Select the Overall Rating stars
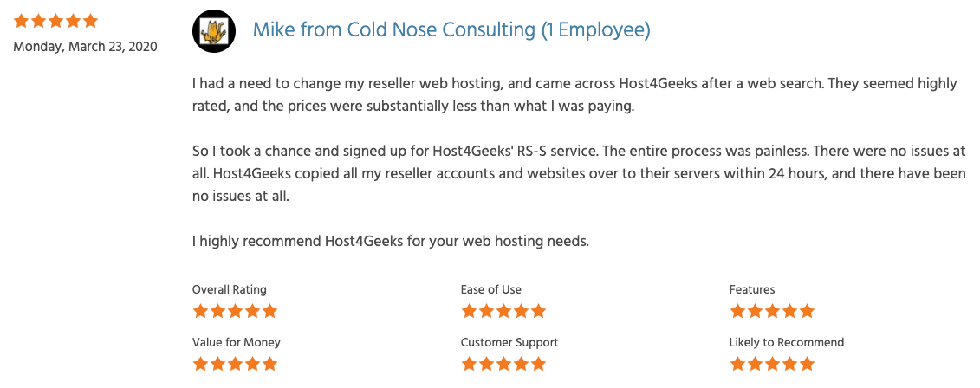This screenshot has height=388, width=980. [234, 311]
